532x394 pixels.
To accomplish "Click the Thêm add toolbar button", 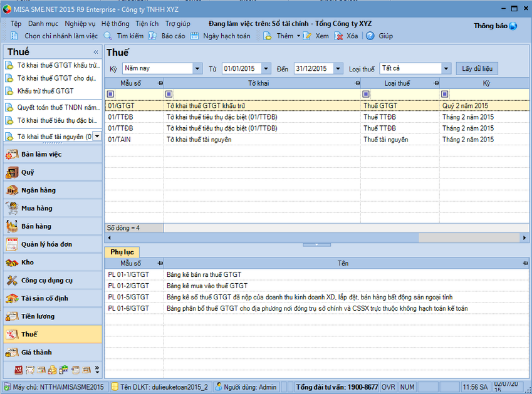I will (279, 36).
